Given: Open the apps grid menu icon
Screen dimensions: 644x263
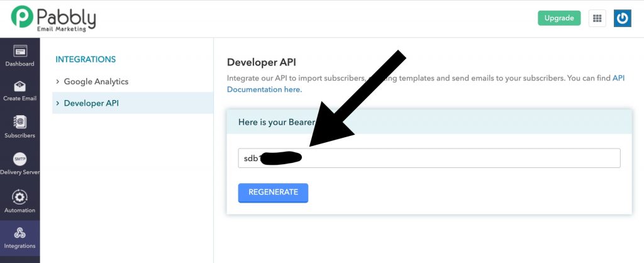Looking at the screenshot, I should (597, 18).
